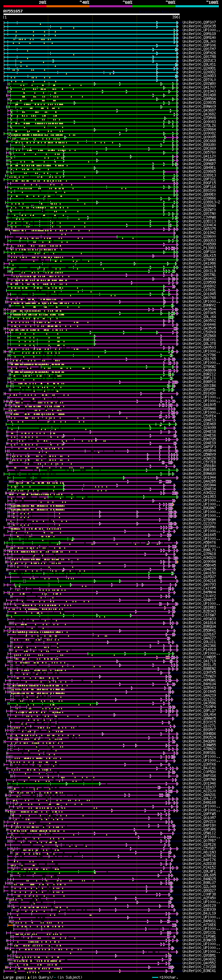
Task: Choose the UniRef100_Q9T0L0 entry
Action: 199,80
